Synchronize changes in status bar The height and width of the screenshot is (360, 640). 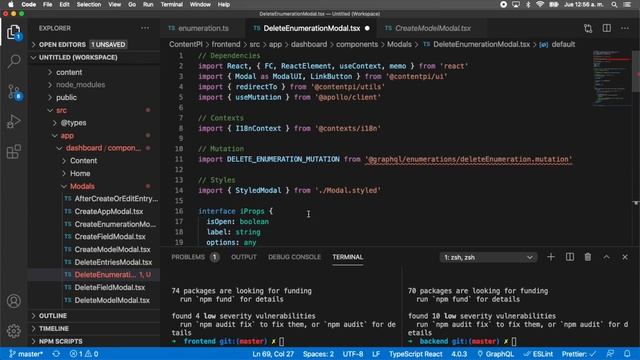point(56,354)
